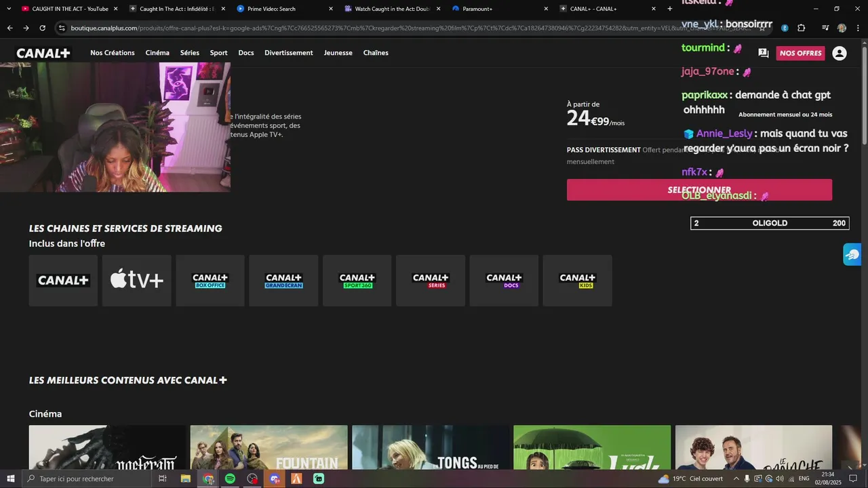Viewport: 868px width, 488px height.
Task: Open the Docs menu item
Action: pyautogui.click(x=246, y=53)
